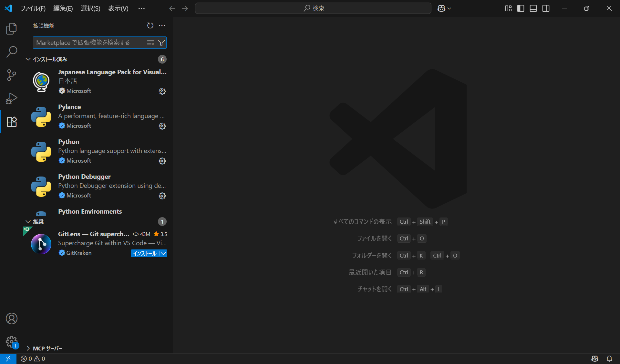Screen dimensions: 620x364
Task: Open Python extension manage gear
Action: click(162, 161)
